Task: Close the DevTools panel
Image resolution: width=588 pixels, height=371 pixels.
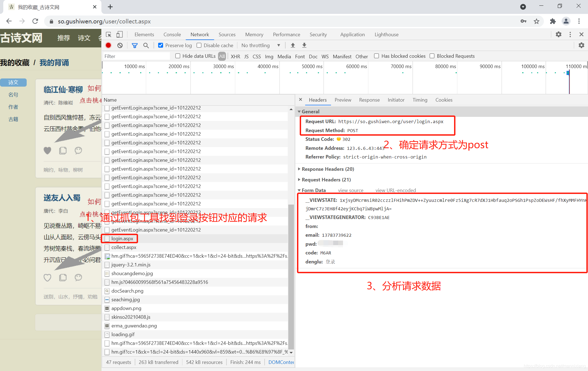Action: [581, 34]
